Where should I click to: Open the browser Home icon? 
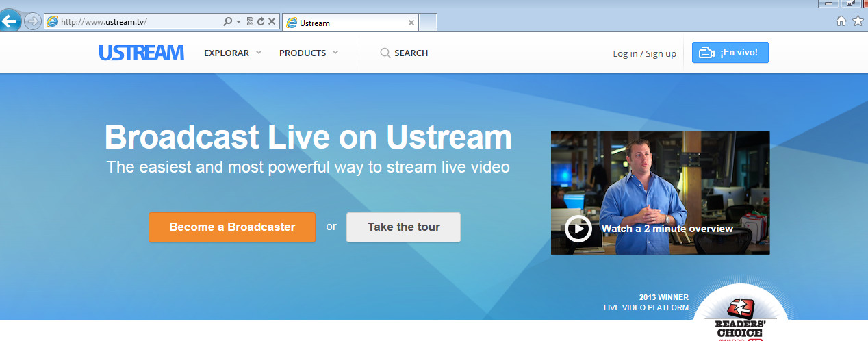tap(841, 22)
